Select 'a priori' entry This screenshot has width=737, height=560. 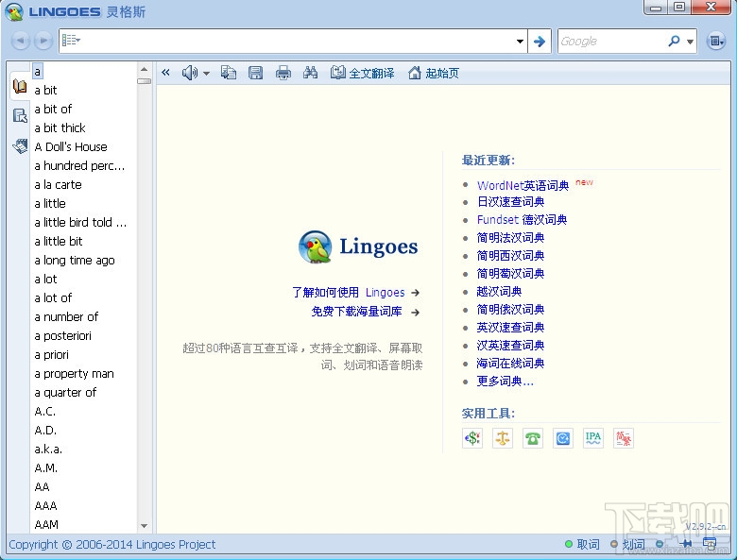pos(51,355)
